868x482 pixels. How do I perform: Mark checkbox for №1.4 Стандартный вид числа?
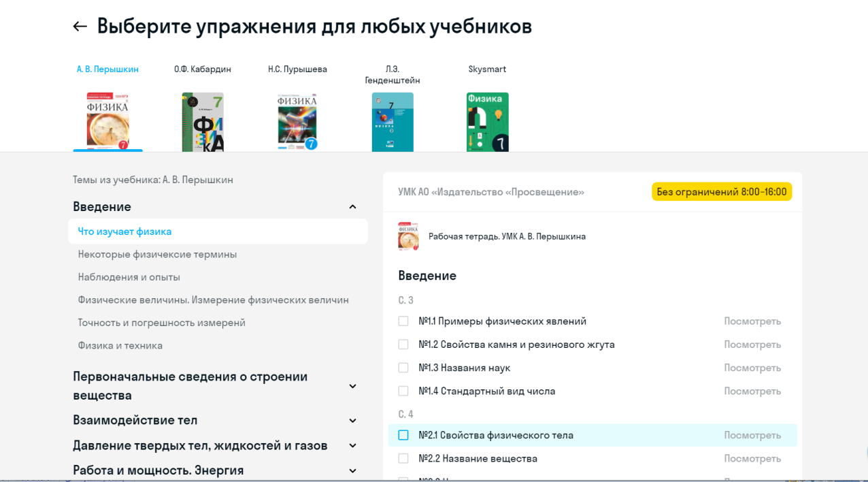(x=403, y=391)
